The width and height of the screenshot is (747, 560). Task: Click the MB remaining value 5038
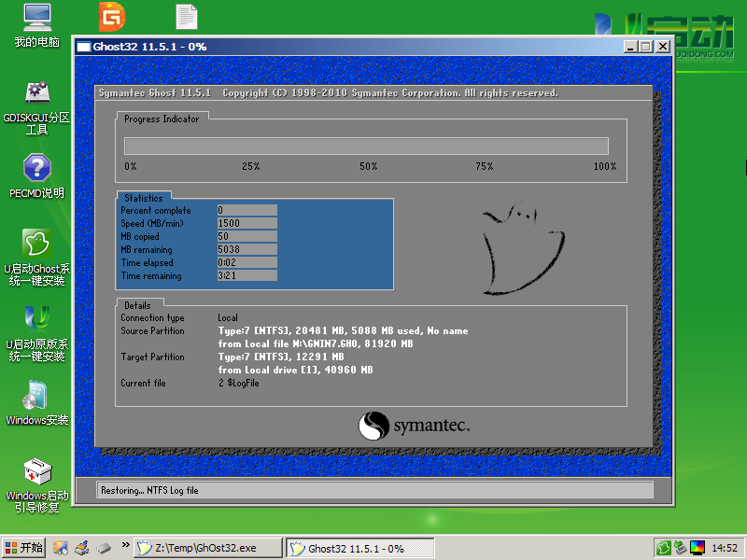[247, 249]
